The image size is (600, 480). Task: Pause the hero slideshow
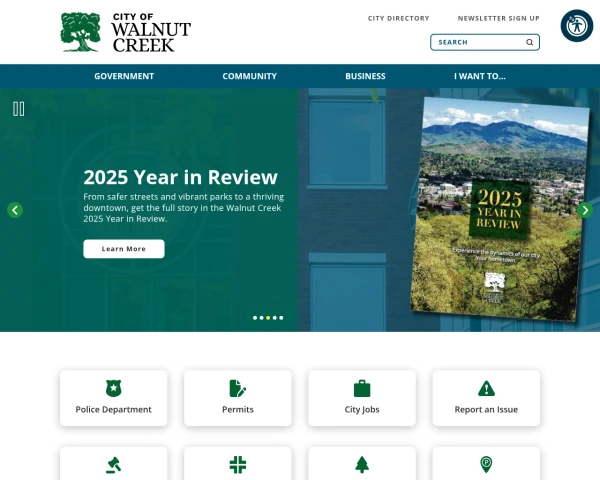(18, 109)
